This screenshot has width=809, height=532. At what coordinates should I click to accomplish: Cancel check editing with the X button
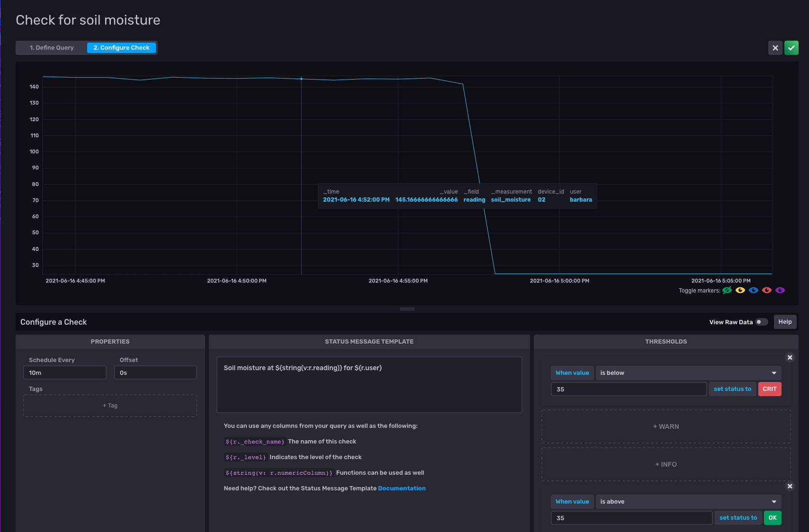775,48
